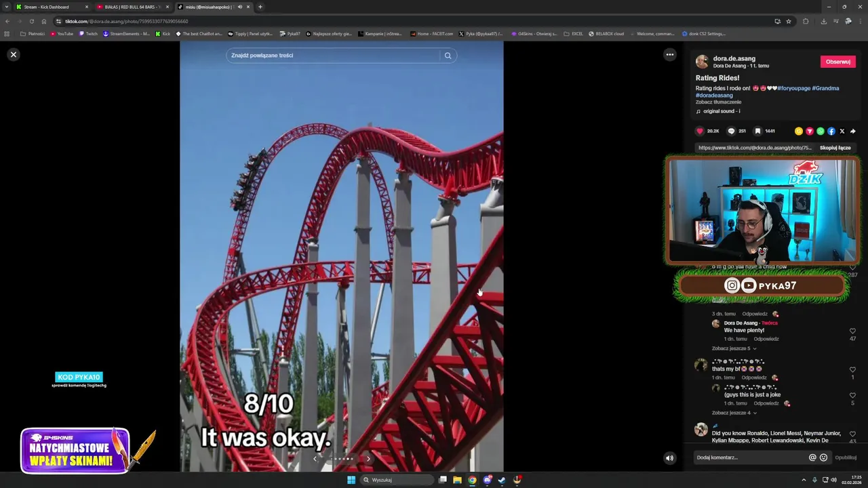Focus the Znajdź powiązane treści search field
The height and width of the screenshot is (488, 868).
334,56
